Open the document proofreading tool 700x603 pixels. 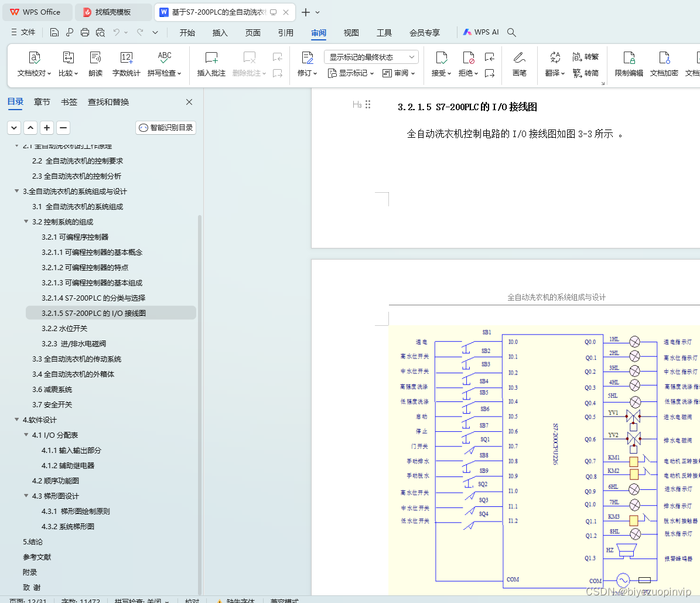pos(35,64)
